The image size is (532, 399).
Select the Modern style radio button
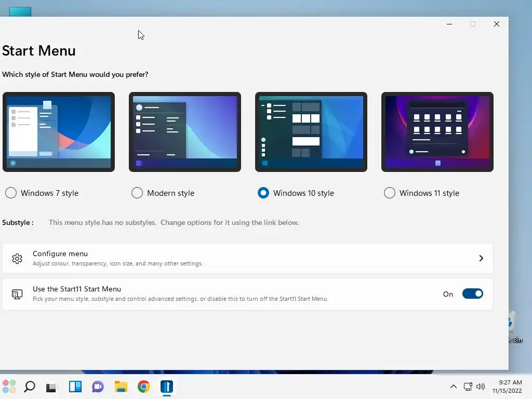(x=137, y=193)
